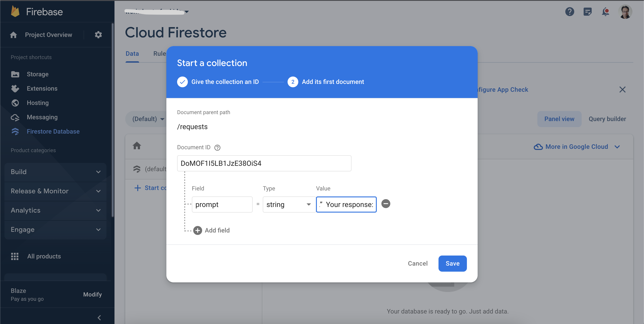Click the Storage icon in sidebar
The image size is (644, 324).
tap(15, 74)
